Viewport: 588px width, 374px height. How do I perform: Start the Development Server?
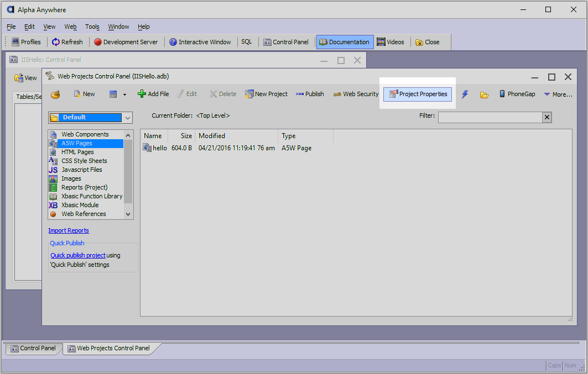[x=126, y=42]
